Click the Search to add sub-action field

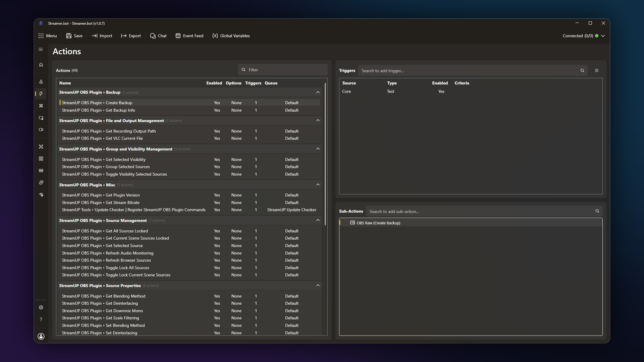[x=484, y=212]
